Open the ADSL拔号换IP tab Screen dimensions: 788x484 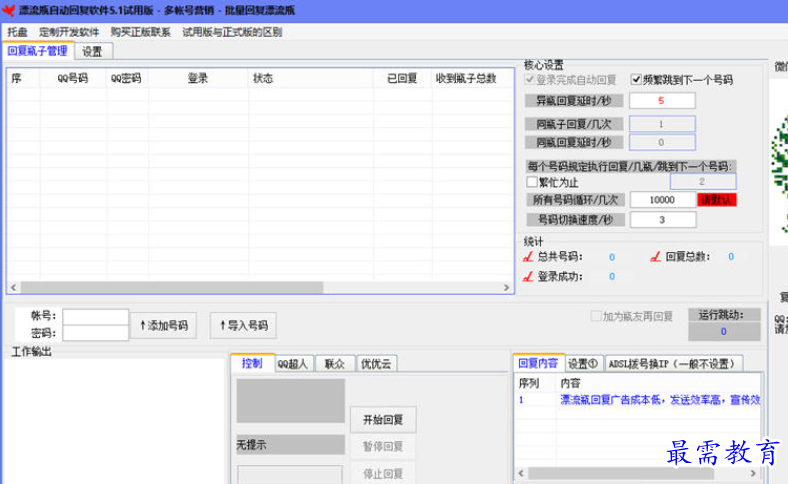(x=673, y=364)
